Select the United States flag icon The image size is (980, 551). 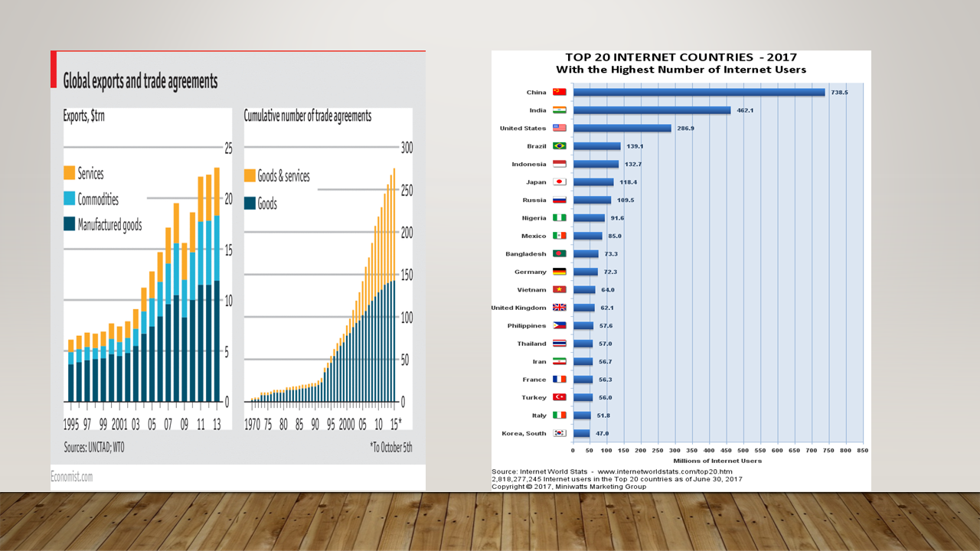click(x=559, y=128)
